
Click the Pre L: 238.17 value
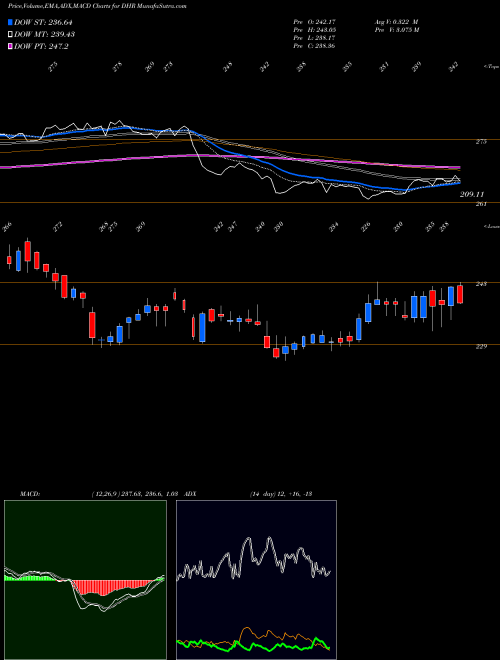pyautogui.click(x=314, y=38)
